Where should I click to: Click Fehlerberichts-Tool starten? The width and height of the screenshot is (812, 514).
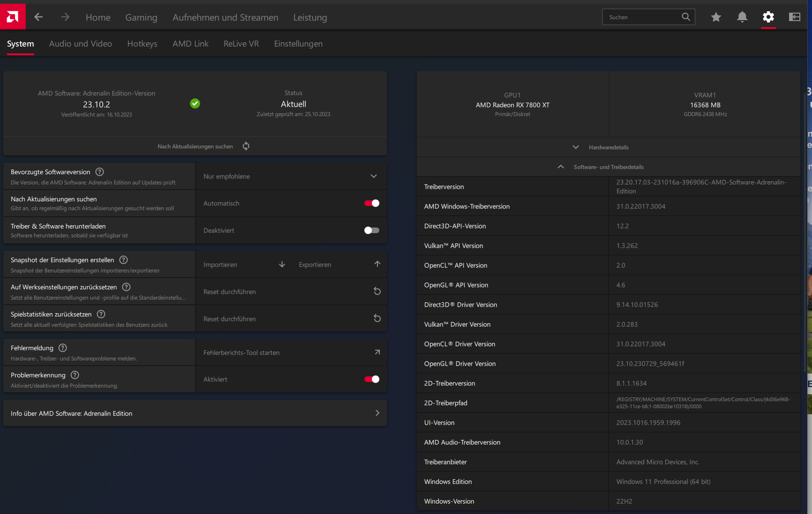click(x=291, y=352)
